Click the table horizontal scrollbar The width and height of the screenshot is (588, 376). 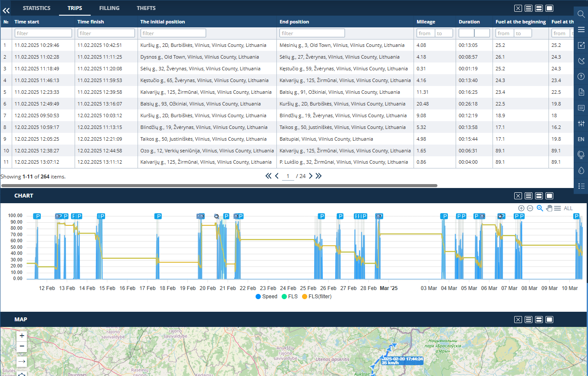click(x=219, y=185)
